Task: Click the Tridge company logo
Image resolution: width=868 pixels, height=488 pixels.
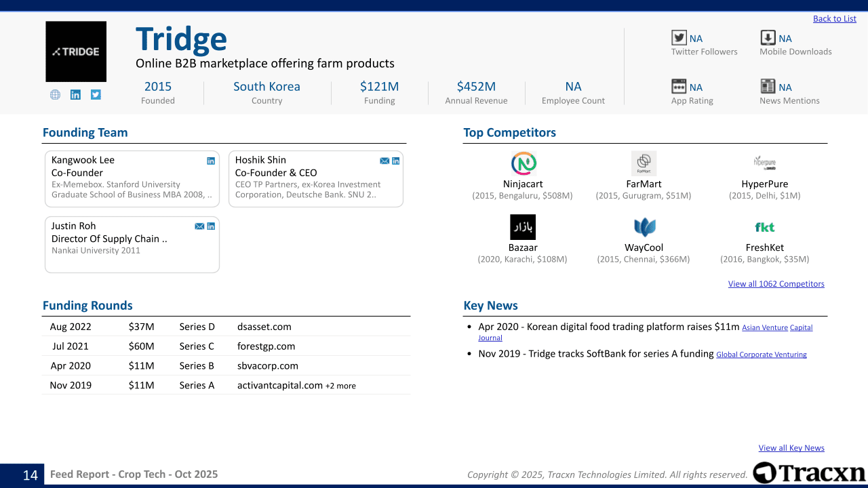Action: (76, 52)
